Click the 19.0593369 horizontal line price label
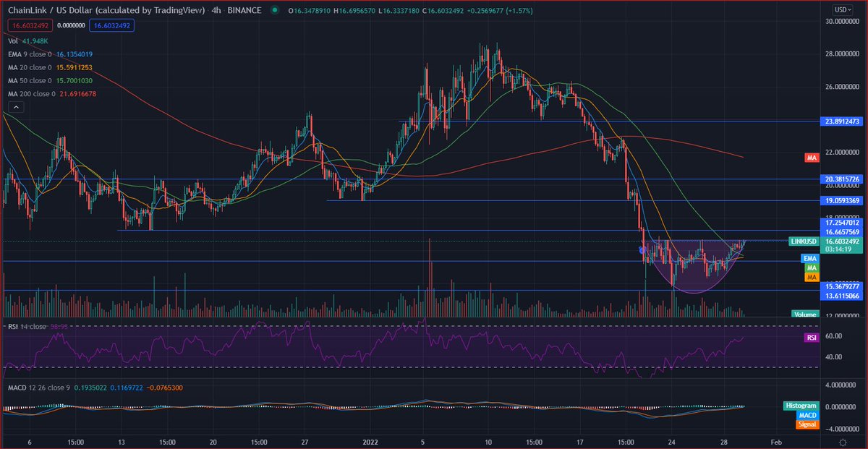The image size is (868, 449). 841,200
